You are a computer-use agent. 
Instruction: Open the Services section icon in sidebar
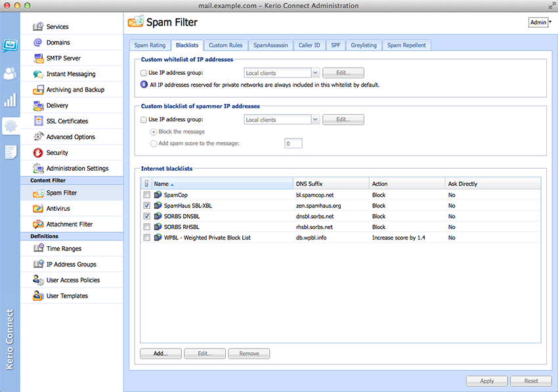click(38, 27)
